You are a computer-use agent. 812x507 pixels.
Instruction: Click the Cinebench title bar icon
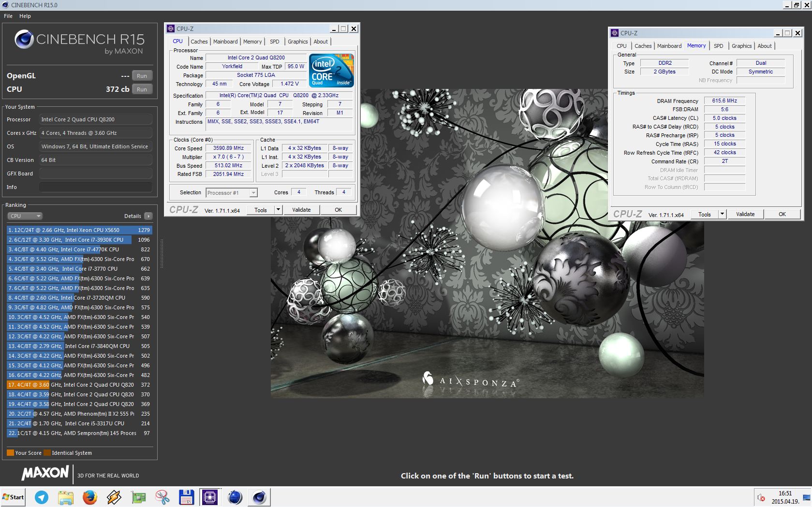pos(5,5)
